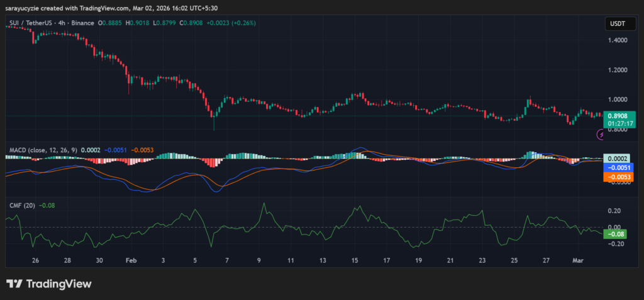Click the CMF (20) indicator label
644x300 pixels.
(x=21, y=205)
